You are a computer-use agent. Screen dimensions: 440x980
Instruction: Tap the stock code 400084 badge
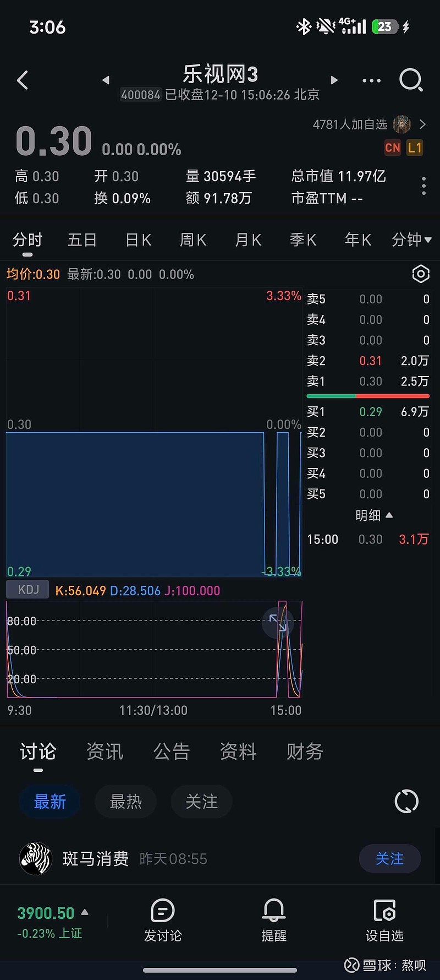[141, 95]
